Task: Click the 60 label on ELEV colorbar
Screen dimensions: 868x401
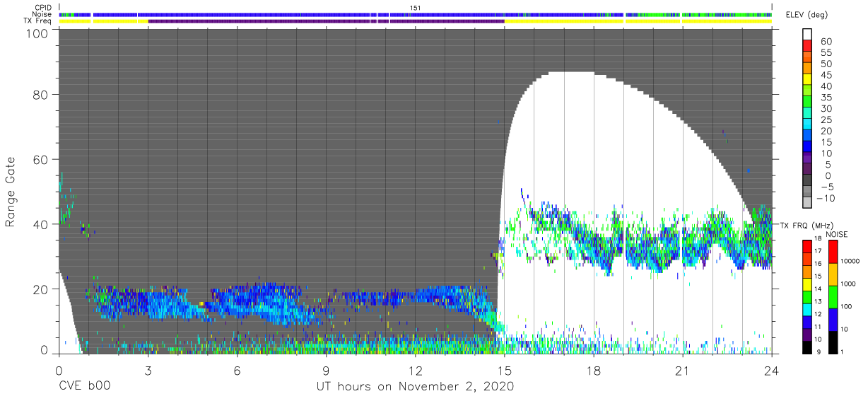Action: pos(826,42)
